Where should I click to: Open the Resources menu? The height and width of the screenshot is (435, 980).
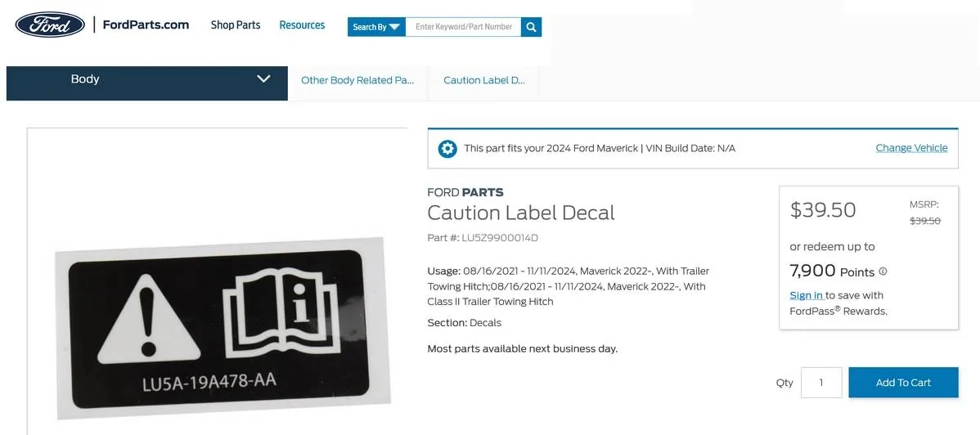click(x=302, y=25)
